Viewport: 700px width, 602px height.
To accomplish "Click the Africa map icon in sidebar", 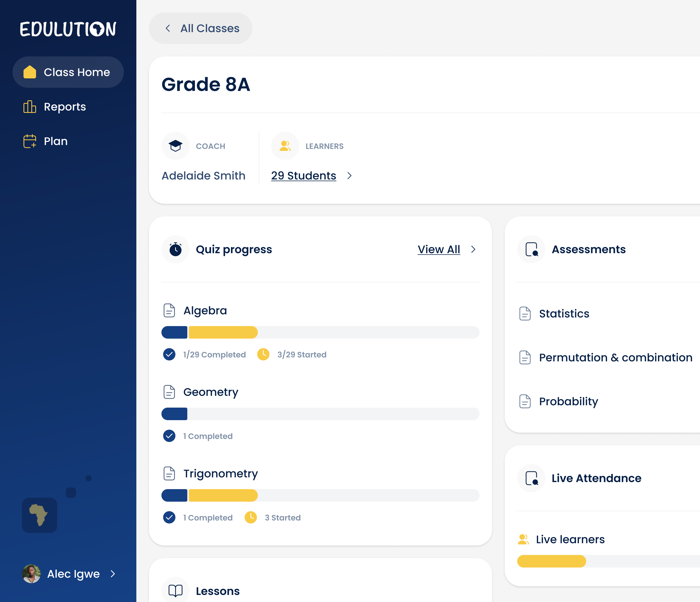I will (40, 515).
